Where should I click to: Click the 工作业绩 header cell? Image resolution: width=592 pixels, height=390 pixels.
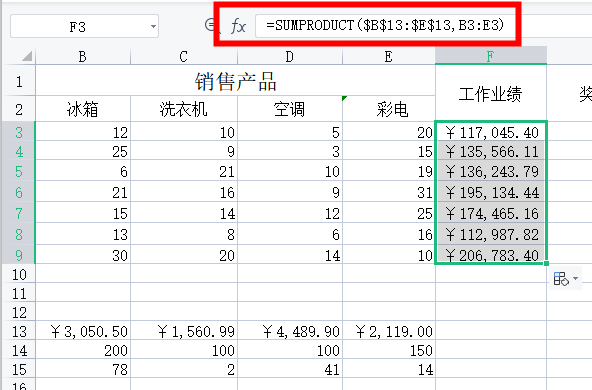coord(490,94)
